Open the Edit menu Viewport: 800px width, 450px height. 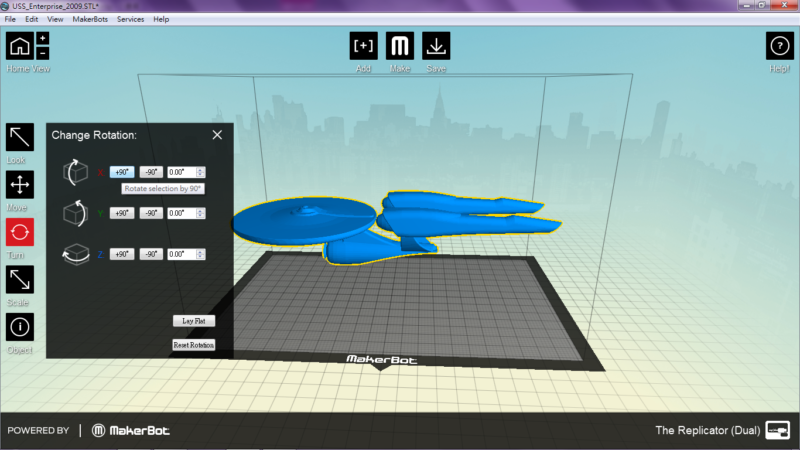[32, 19]
